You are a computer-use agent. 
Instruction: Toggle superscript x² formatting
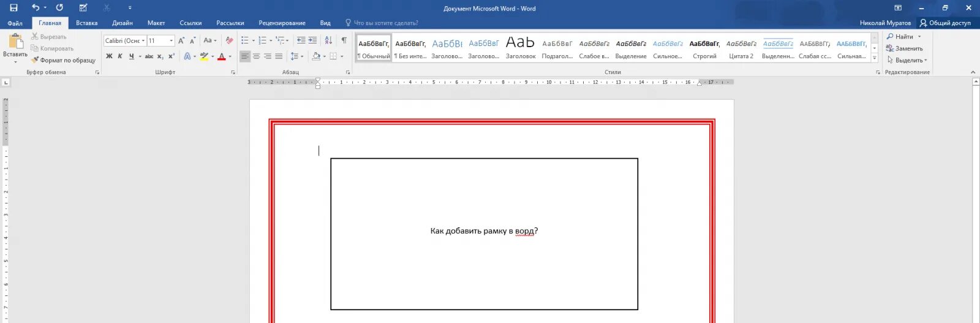pyautogui.click(x=171, y=56)
